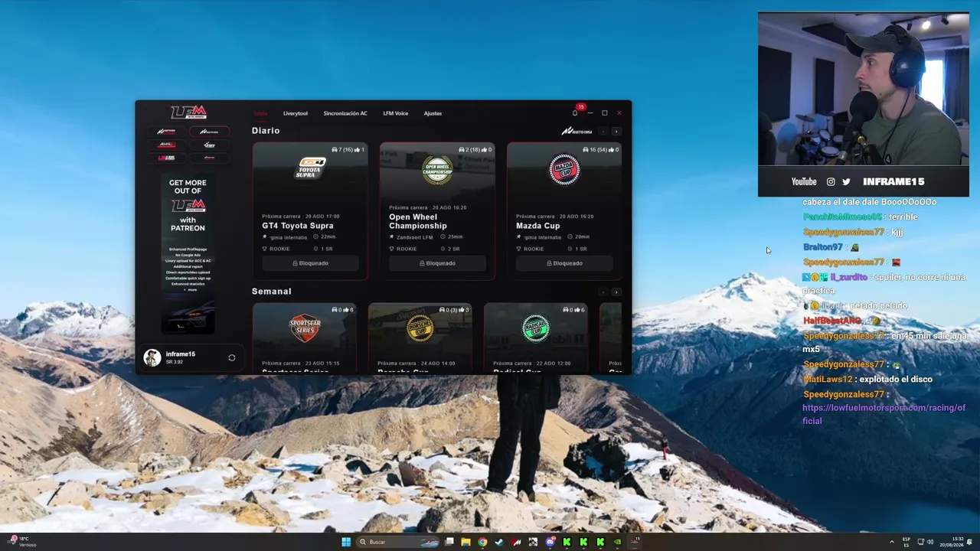Screen dimensions: 980x551
Task: Click the volume icon in system tray
Action: [x=930, y=542]
